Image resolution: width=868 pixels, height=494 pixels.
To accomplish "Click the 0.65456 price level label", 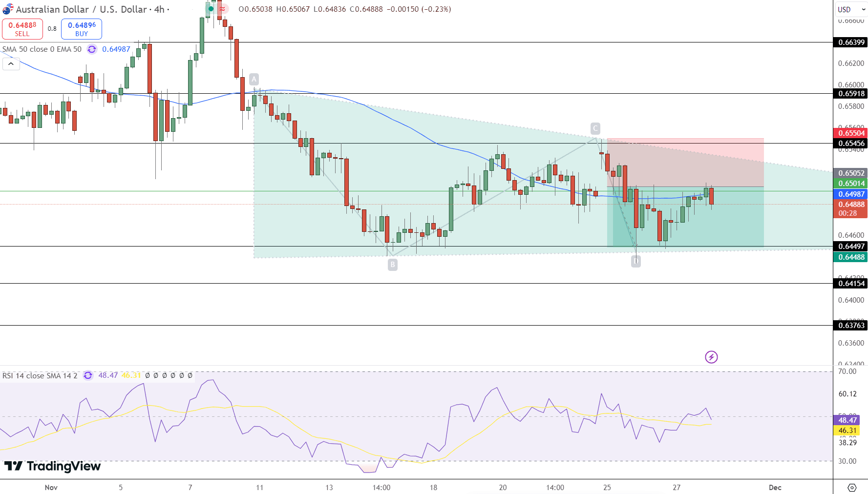I will click(850, 144).
